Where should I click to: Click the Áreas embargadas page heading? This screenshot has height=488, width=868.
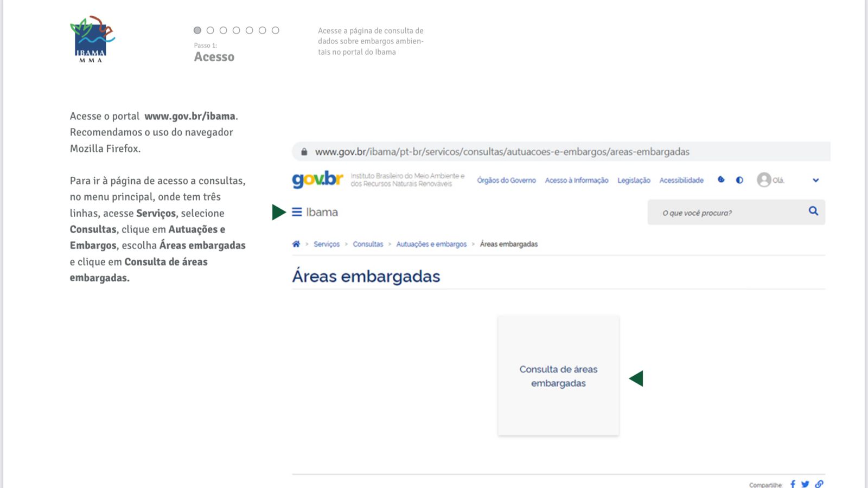pyautogui.click(x=366, y=276)
